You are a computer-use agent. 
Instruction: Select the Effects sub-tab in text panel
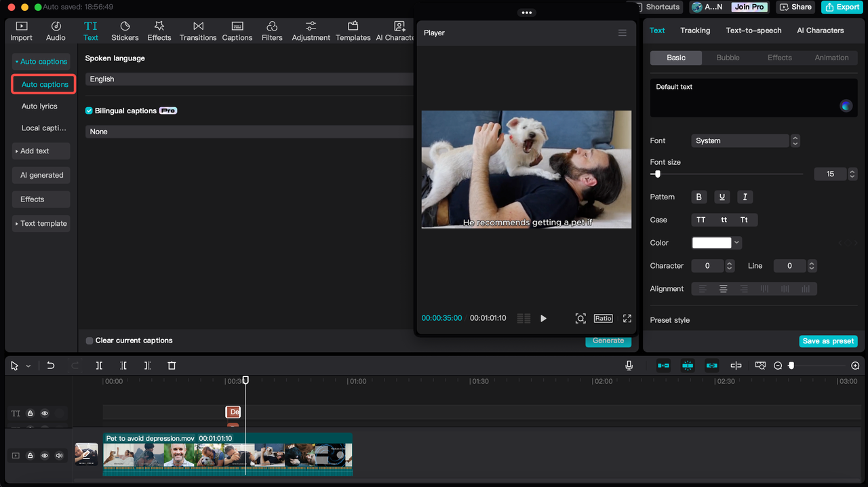click(779, 58)
